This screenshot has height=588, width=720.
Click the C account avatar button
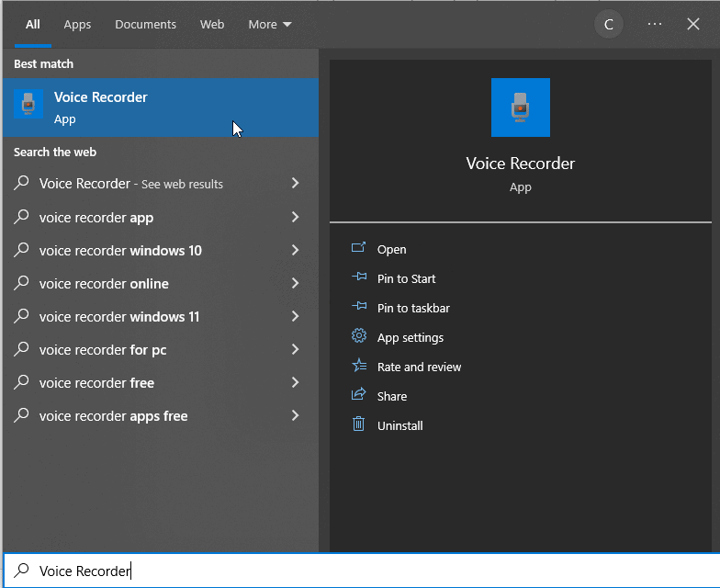608,24
